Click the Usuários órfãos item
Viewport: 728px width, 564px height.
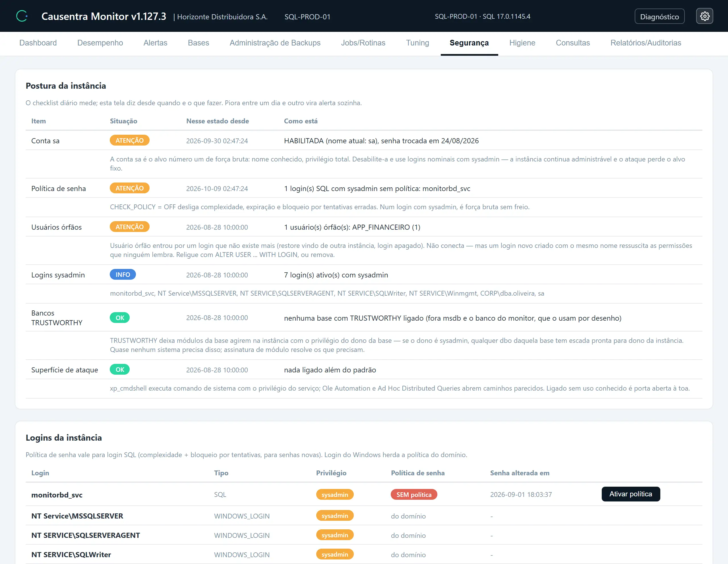point(56,227)
